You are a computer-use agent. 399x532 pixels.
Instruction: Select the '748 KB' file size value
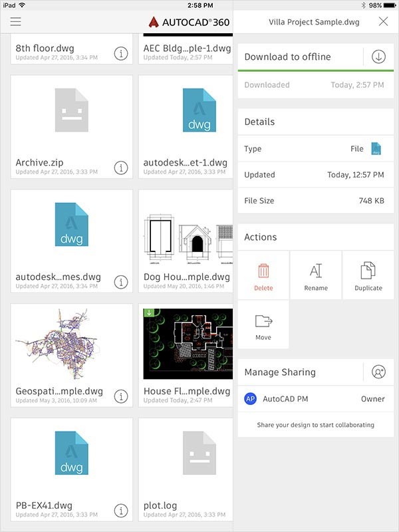(x=372, y=201)
